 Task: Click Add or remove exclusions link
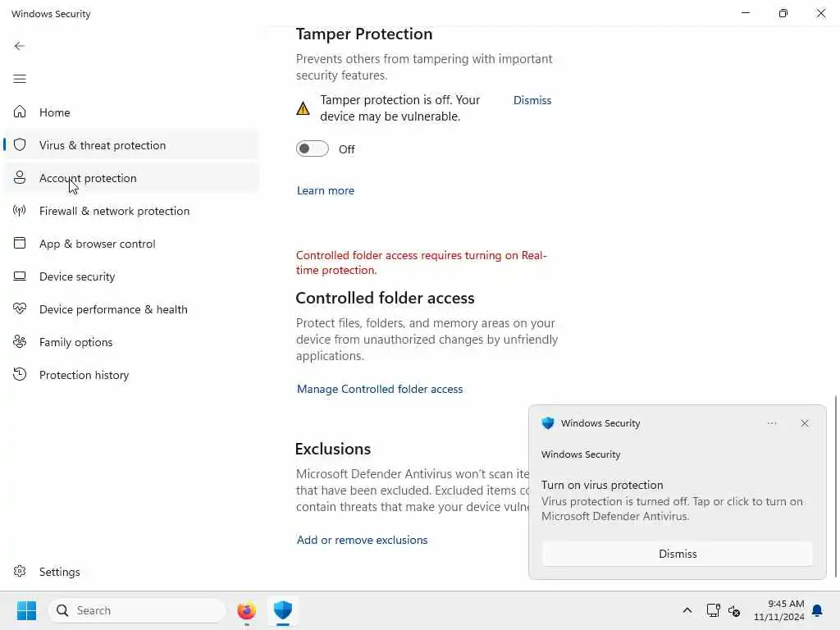tap(362, 540)
